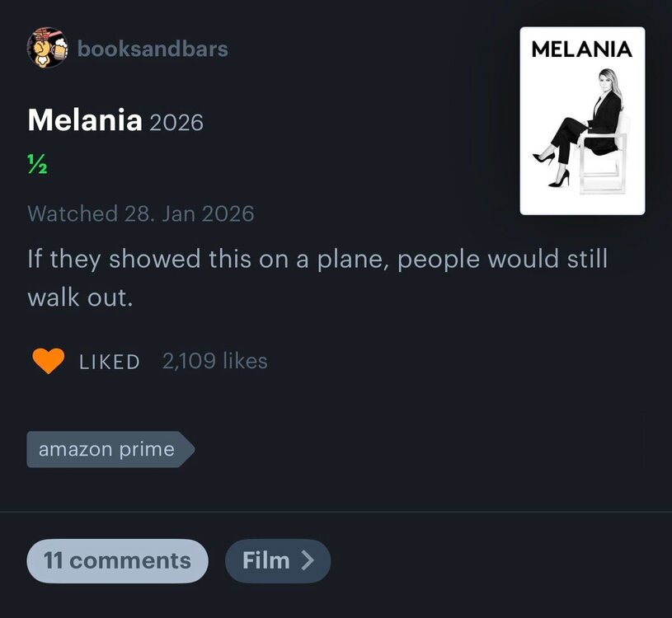Image resolution: width=672 pixels, height=618 pixels.
Task: Click the chevron arrow on Film button
Action: (x=308, y=561)
